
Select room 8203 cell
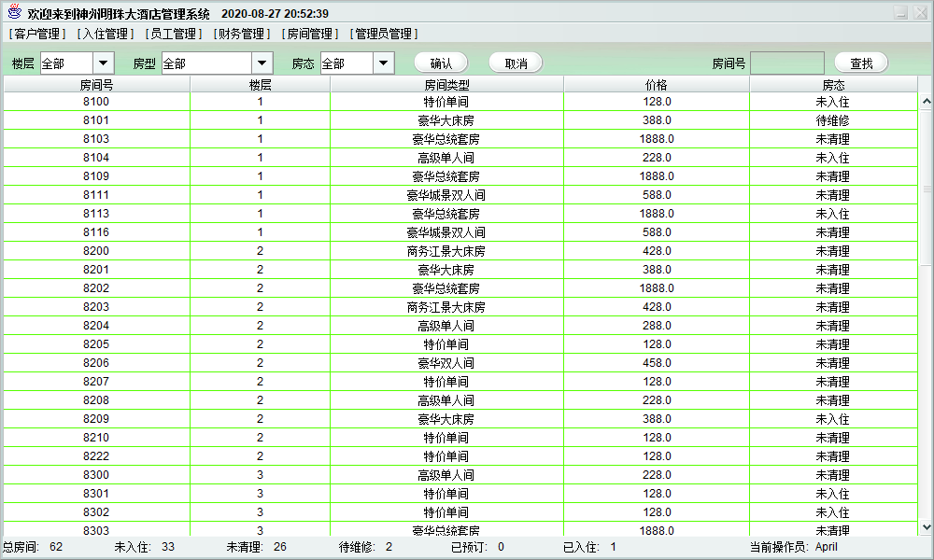click(96, 306)
